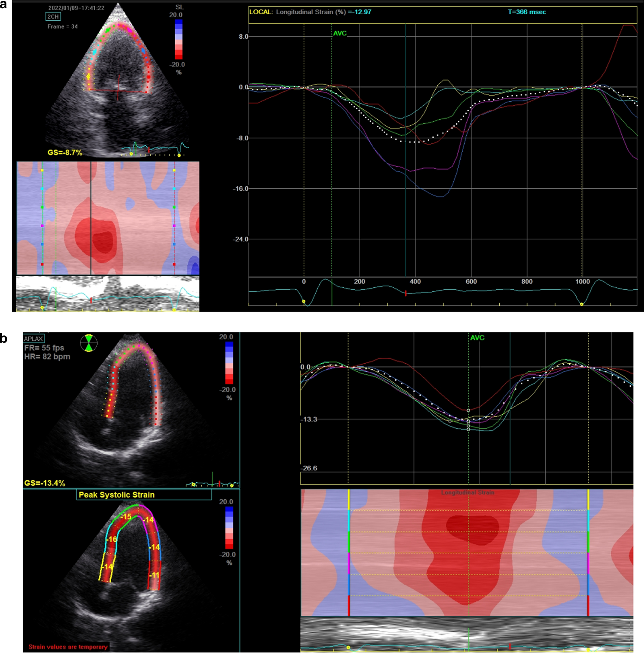Click the Strain values are temporary warning
Viewport: 644px width, 653px height.
68,647
